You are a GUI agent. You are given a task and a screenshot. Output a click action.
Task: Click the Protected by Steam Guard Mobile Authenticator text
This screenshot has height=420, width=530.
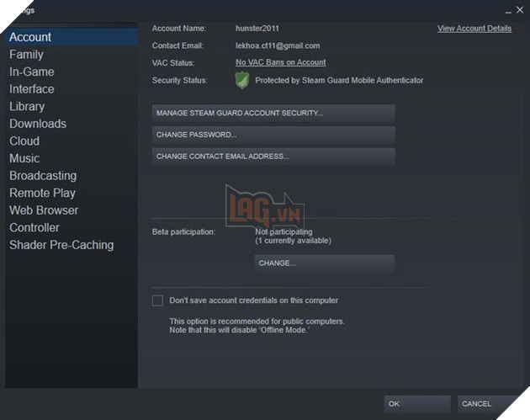coord(339,81)
